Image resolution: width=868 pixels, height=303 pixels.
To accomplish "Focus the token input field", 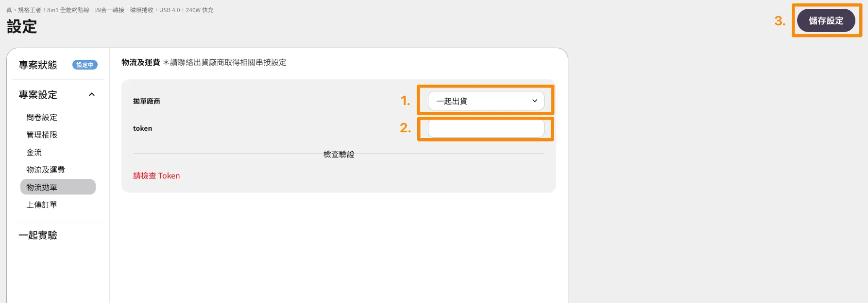I will click(485, 128).
